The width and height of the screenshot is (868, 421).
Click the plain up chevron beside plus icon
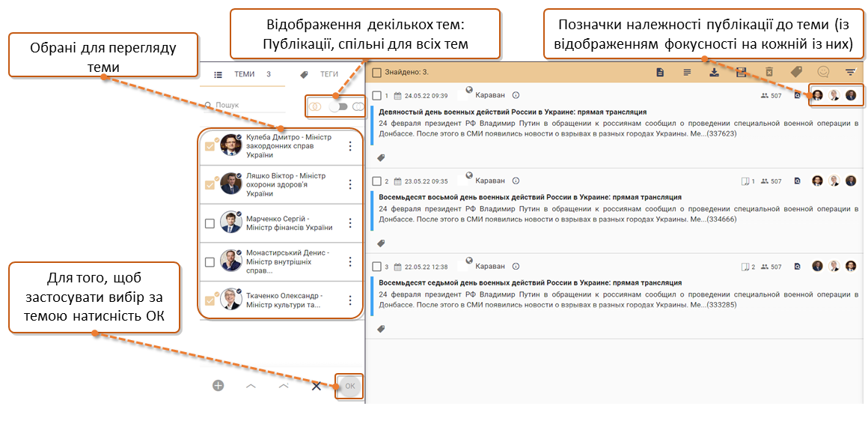coord(250,386)
